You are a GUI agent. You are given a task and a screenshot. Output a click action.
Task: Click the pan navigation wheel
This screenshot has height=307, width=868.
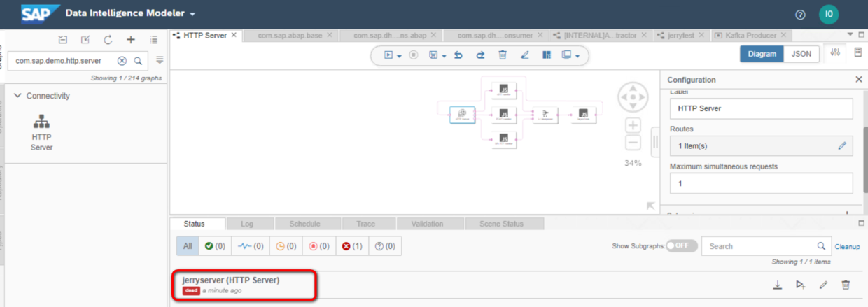633,97
